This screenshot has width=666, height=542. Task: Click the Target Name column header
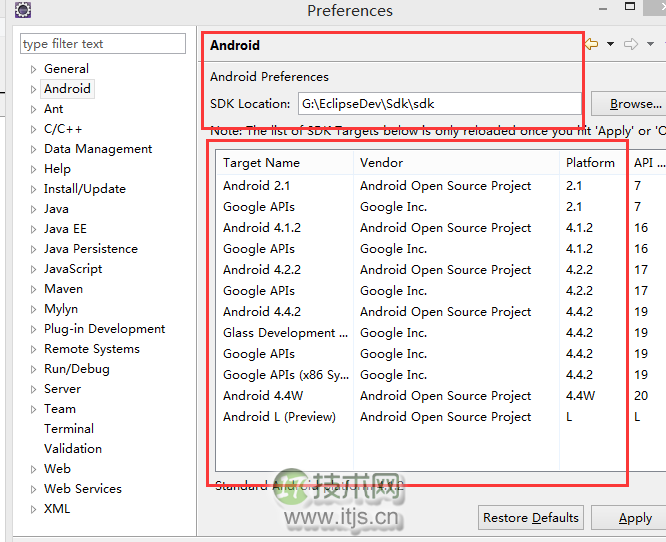pyautogui.click(x=285, y=163)
